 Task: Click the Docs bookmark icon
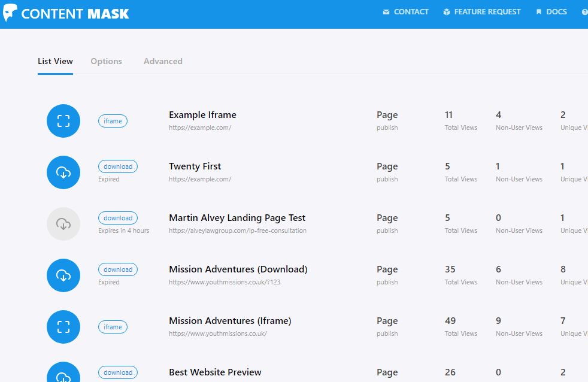pos(539,12)
